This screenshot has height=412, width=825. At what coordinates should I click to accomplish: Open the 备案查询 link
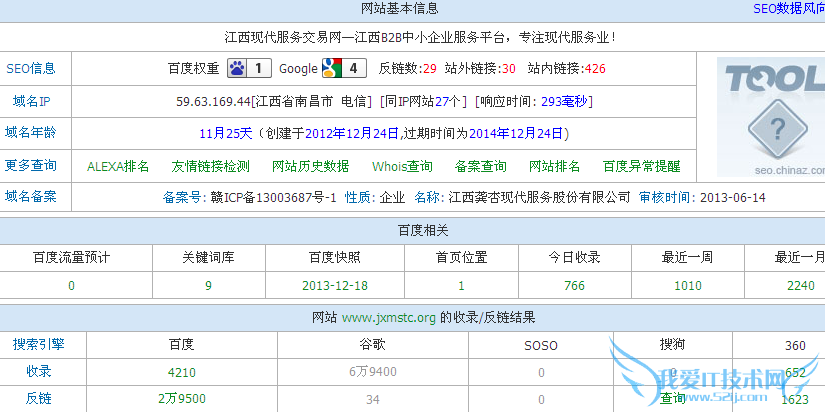click(x=480, y=167)
